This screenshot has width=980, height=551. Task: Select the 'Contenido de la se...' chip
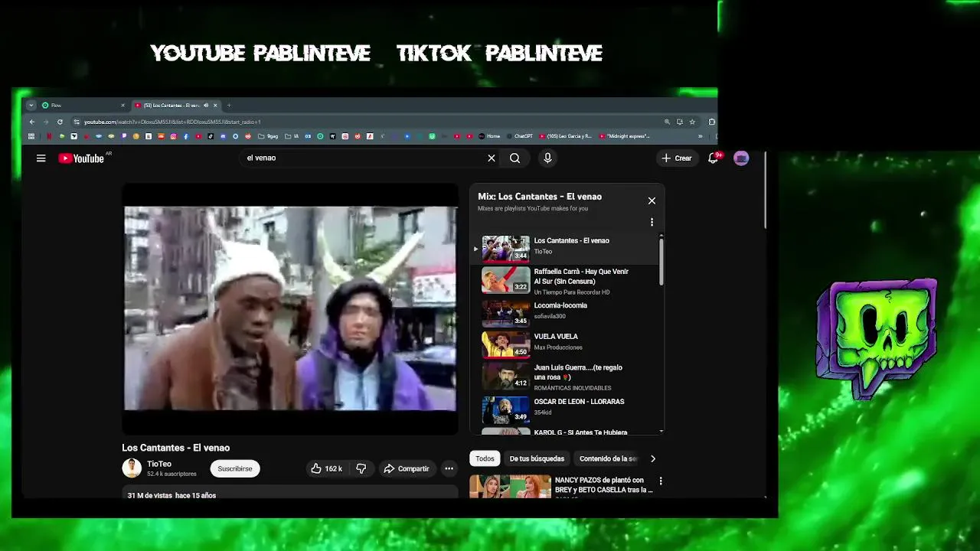[608, 458]
